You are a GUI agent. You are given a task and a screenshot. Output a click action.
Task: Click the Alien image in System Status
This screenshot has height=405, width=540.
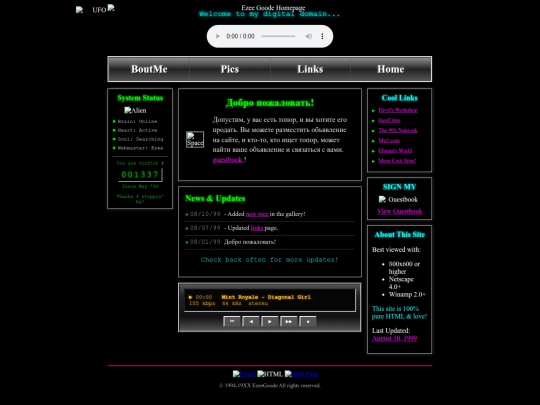pos(135,110)
